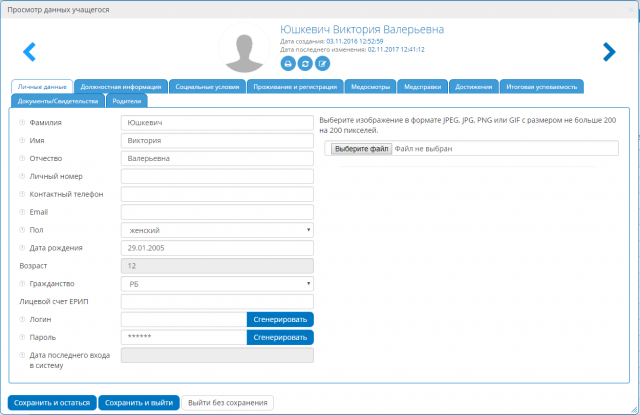Click the print icon under student name

pyautogui.click(x=288, y=64)
